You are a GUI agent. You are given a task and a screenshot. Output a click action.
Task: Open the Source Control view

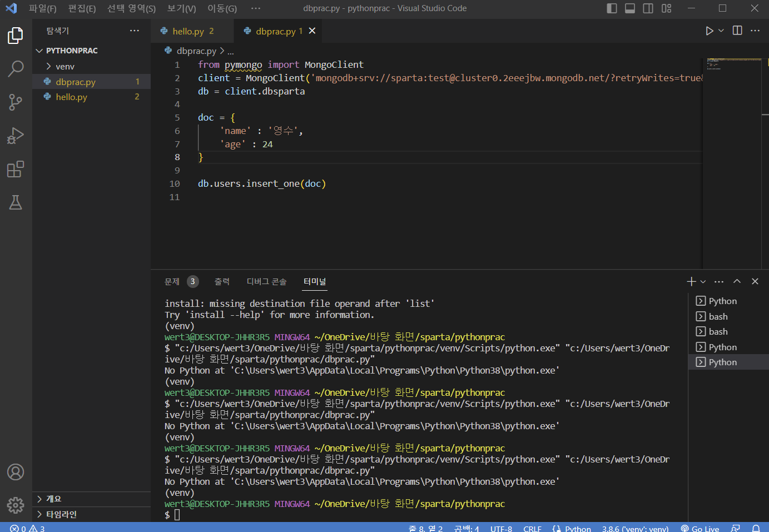[16, 102]
